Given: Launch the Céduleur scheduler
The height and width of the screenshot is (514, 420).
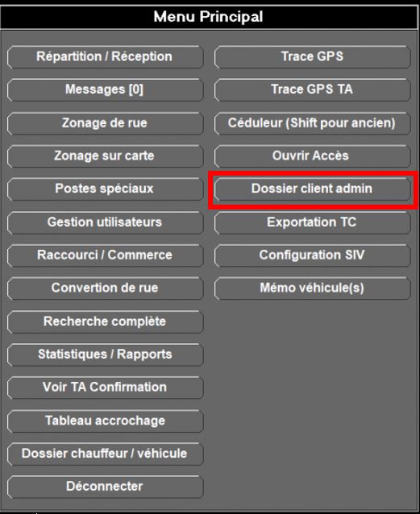Looking at the screenshot, I should (x=312, y=123).
